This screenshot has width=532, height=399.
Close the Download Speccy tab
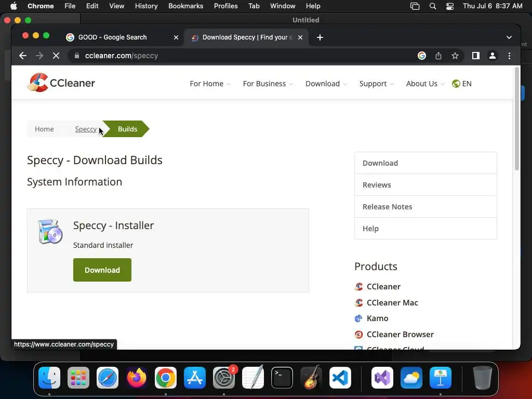[x=300, y=37]
